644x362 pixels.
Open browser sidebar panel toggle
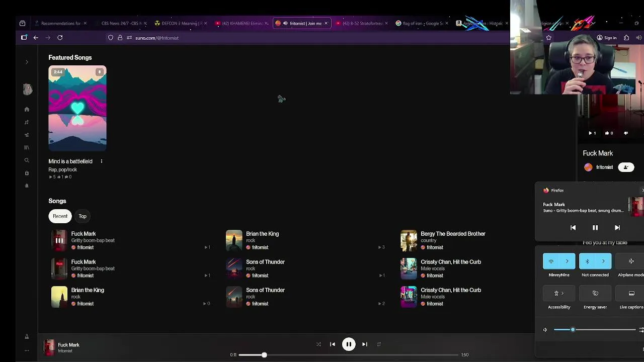pyautogui.click(x=24, y=38)
